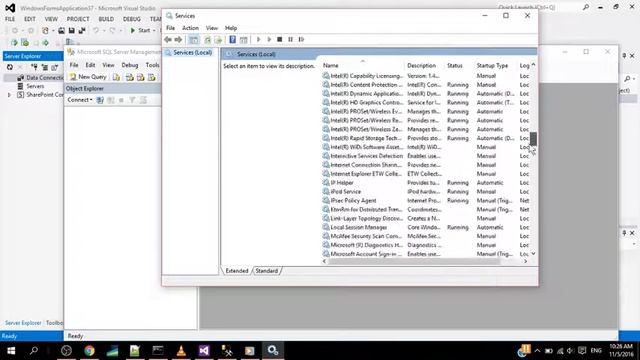Click the taskbar search magnifier icon
Screen dimensions: 640x360
coord(34,351)
